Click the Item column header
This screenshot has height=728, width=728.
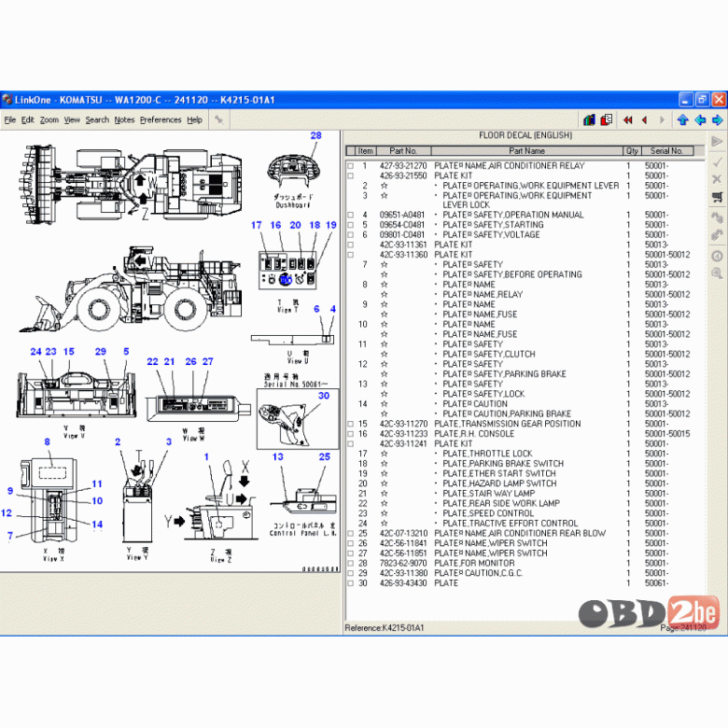[x=365, y=151]
